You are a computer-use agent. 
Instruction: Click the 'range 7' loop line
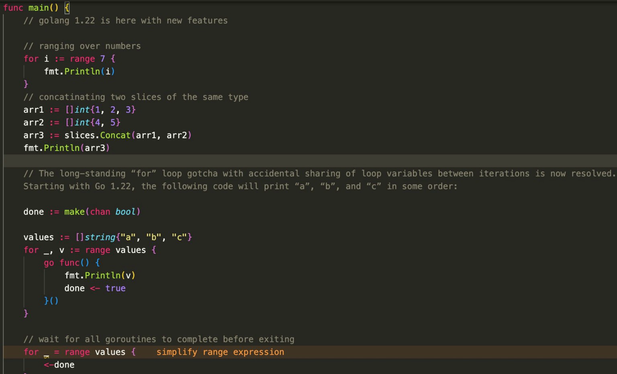(69, 59)
